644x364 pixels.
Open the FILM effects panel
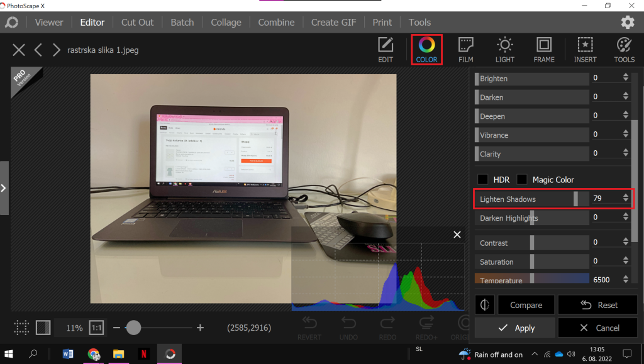(x=465, y=50)
